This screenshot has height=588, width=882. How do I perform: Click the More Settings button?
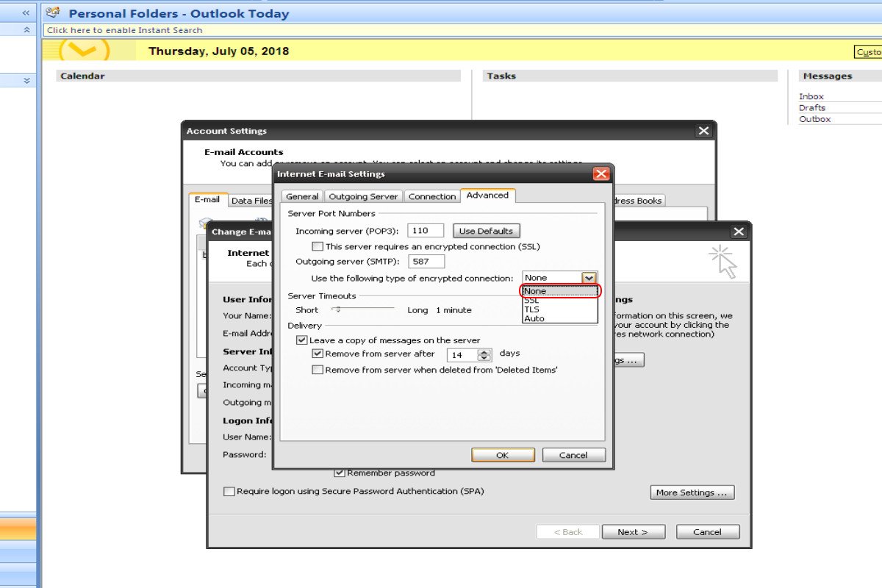(692, 492)
